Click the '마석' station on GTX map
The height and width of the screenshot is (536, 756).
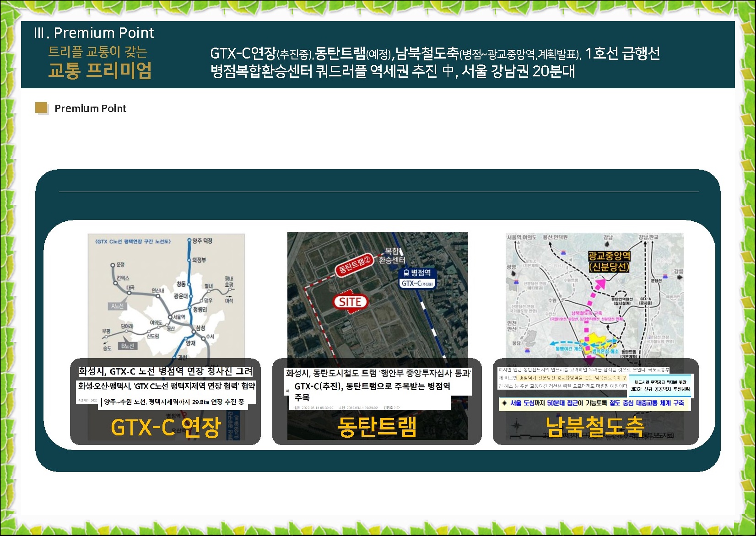(229, 300)
